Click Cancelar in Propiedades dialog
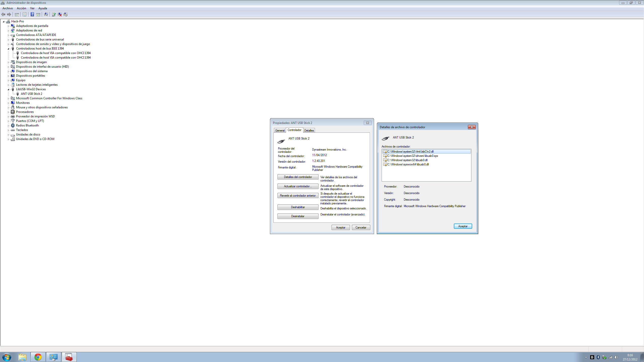The image size is (644, 362). pyautogui.click(x=361, y=228)
